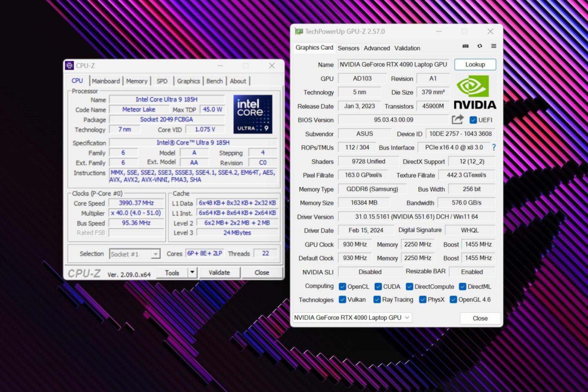Toggle the Ray Tracing checkbox
Screen dimensions: 588x392
tap(377, 299)
